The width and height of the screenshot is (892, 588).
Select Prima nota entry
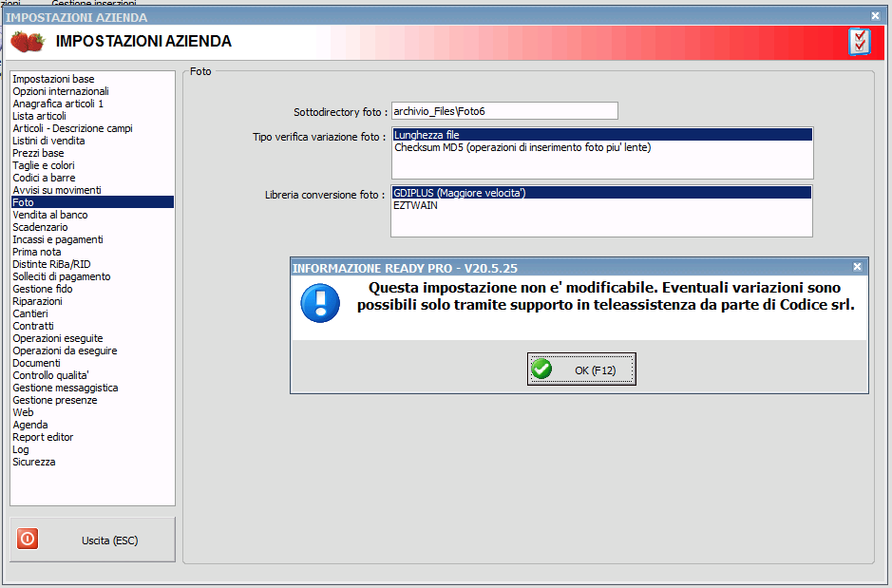pos(93,252)
